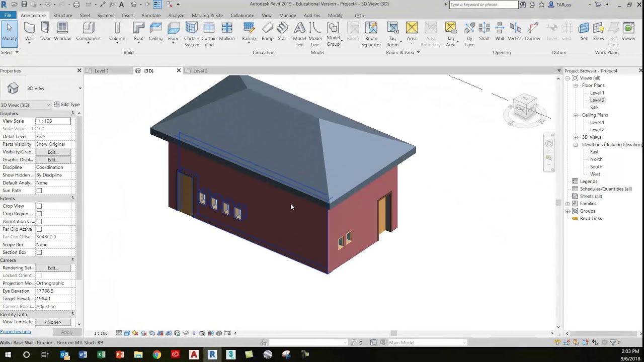Toggle the Crop Region Visible checkbox
This screenshot has width=644, height=362.
coord(39,214)
